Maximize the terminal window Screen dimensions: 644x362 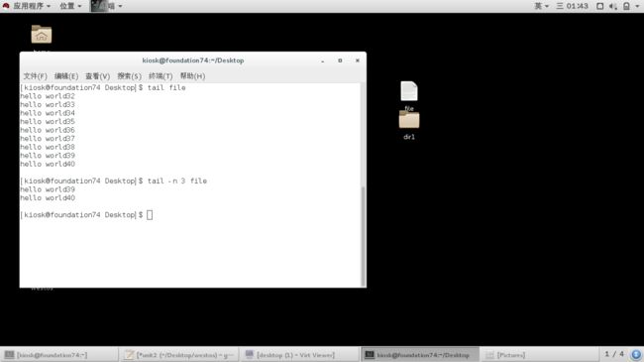click(x=340, y=60)
